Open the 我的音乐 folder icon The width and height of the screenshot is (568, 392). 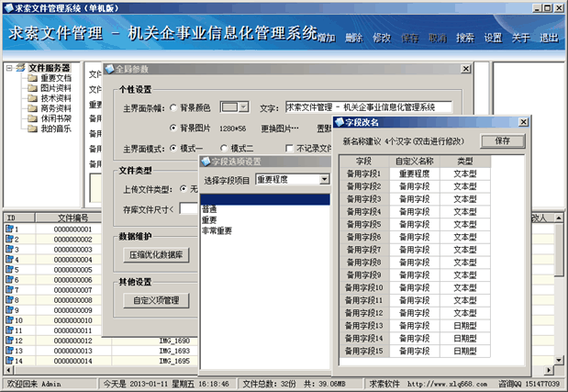[33, 129]
